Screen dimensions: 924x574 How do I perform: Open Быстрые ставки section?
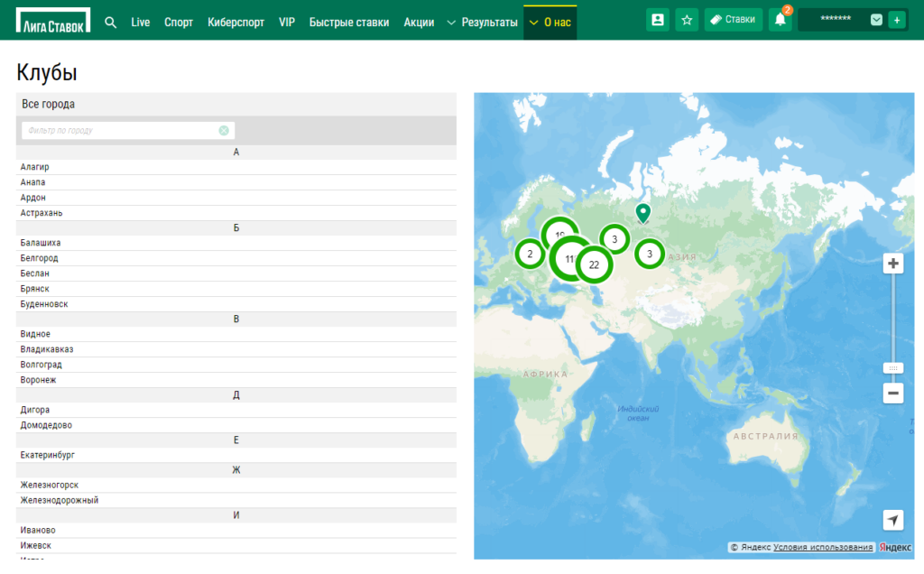(349, 23)
